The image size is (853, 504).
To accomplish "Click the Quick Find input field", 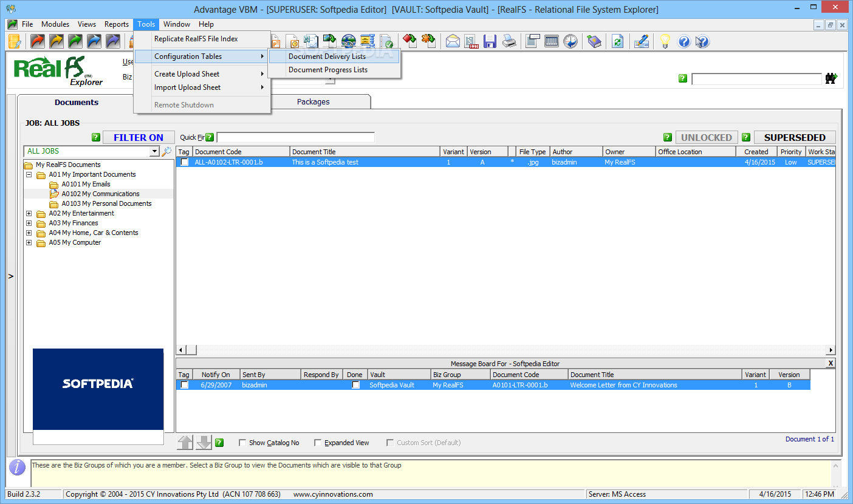I will (x=295, y=137).
